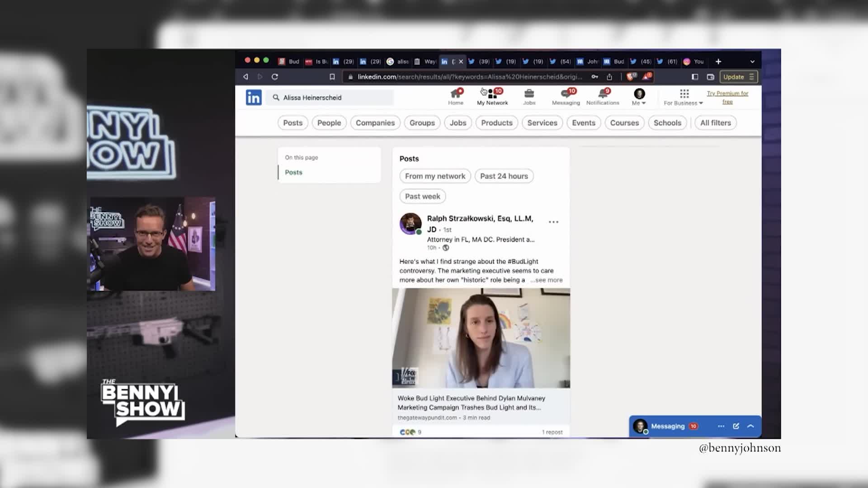Image resolution: width=868 pixels, height=488 pixels.
Task: Switch to the Instagram You tab
Action: [x=694, y=61]
